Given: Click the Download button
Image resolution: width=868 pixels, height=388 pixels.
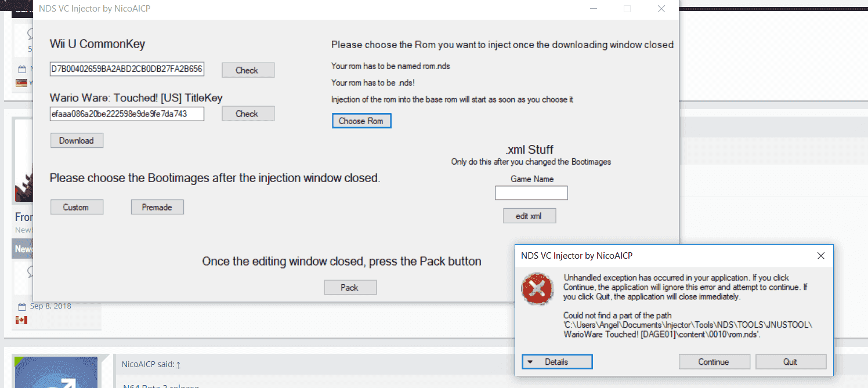Looking at the screenshot, I should click(77, 140).
